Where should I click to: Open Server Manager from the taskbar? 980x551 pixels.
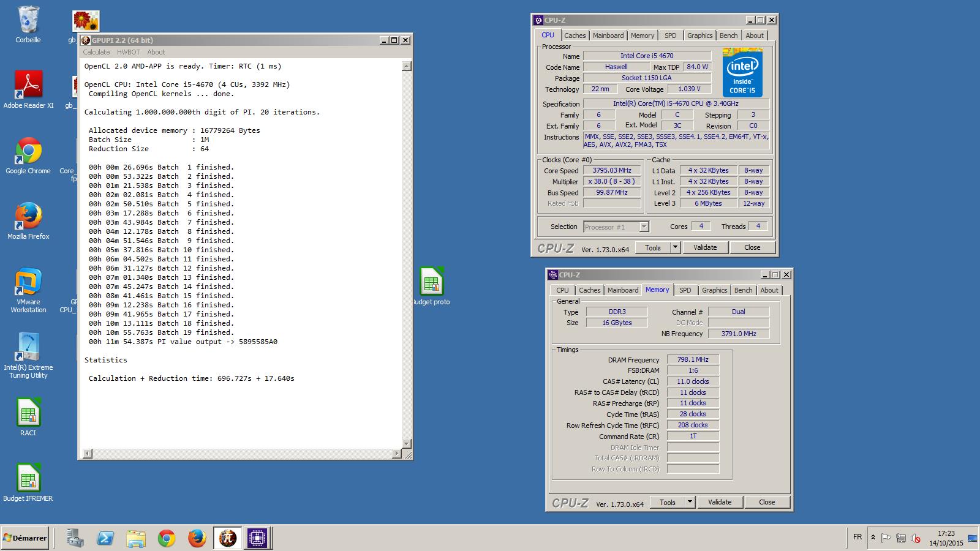[75, 538]
